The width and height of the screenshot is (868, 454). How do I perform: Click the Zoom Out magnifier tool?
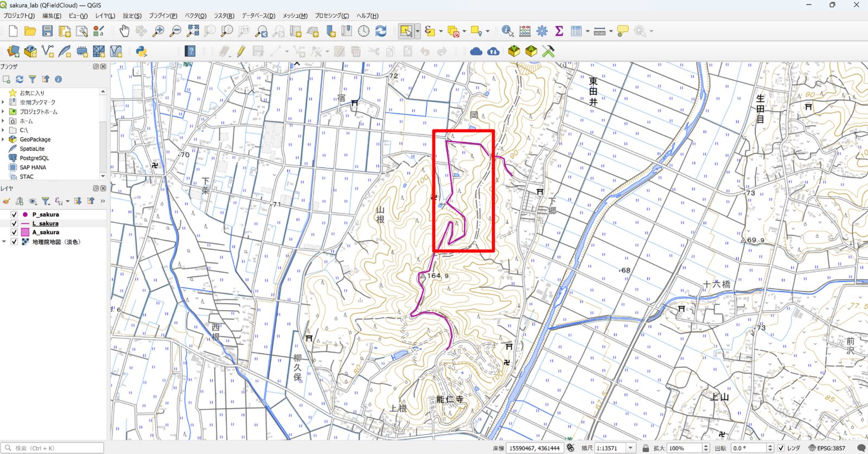click(175, 31)
